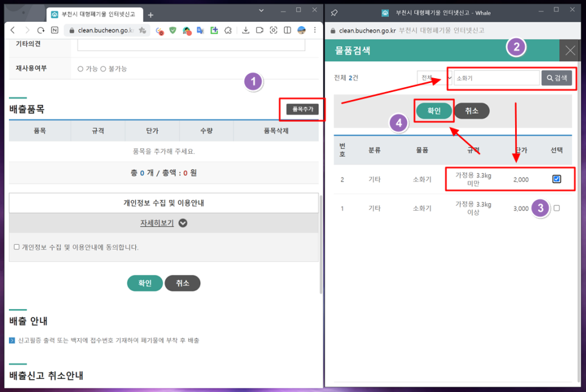Click the left window address bar URL

(104, 30)
